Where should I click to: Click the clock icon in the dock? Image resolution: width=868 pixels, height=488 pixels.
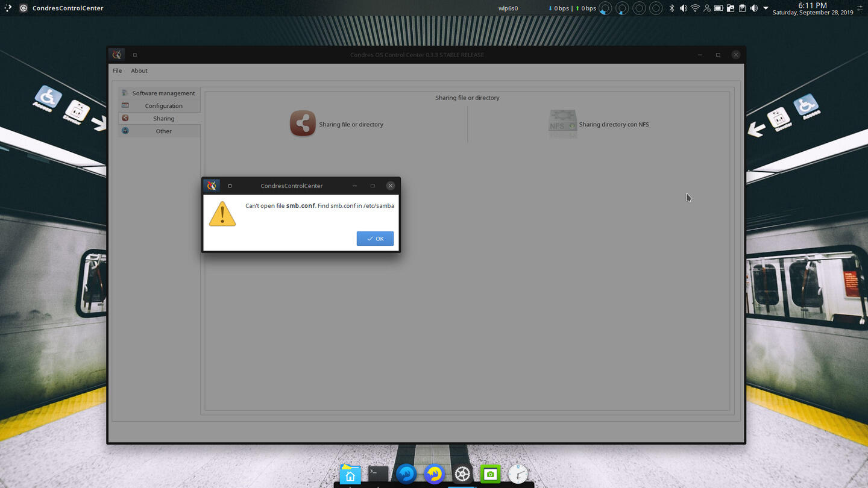[x=518, y=474]
